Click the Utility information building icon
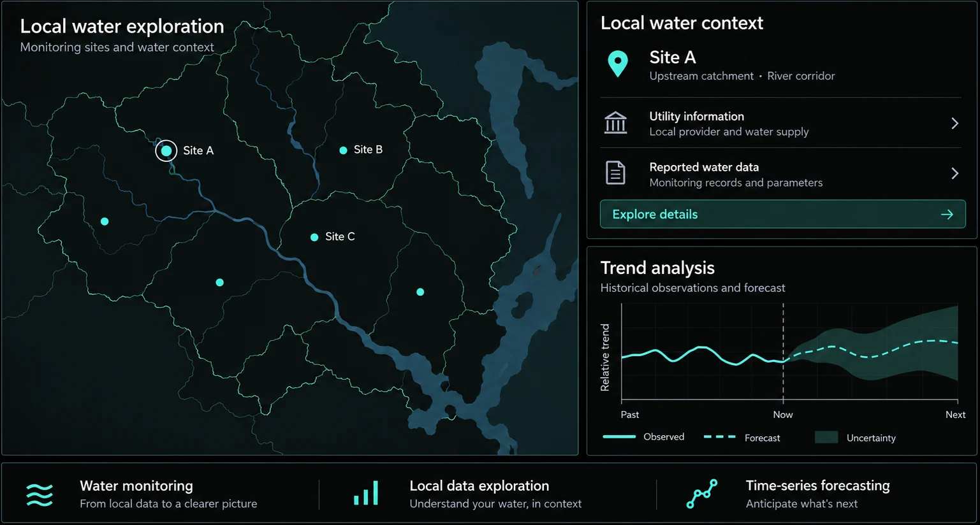The height and width of the screenshot is (525, 980). (616, 123)
